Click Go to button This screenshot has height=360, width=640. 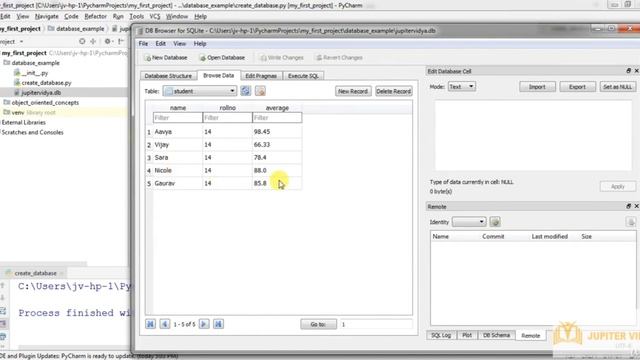(x=318, y=324)
